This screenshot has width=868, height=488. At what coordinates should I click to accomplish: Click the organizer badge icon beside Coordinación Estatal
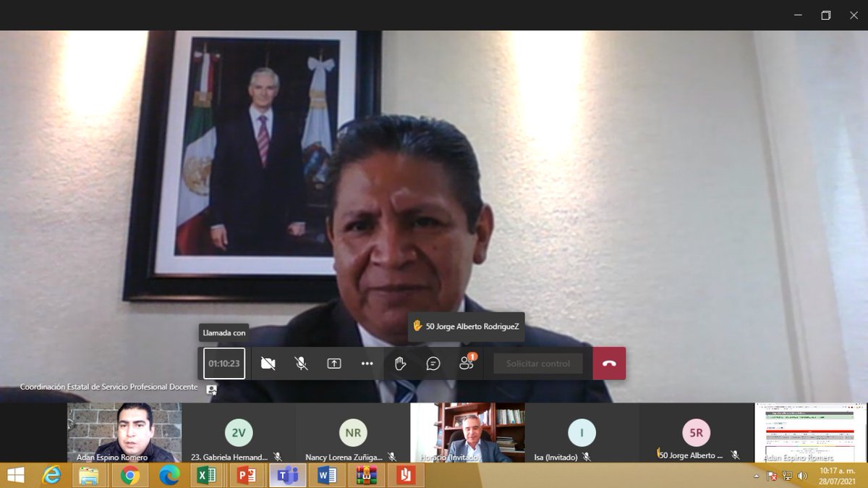(211, 389)
